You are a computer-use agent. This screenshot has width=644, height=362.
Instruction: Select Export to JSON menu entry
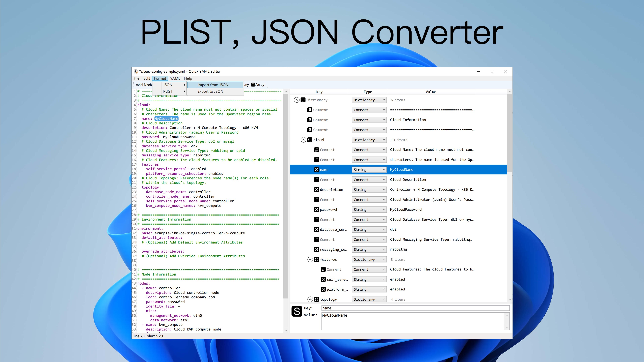(x=210, y=92)
